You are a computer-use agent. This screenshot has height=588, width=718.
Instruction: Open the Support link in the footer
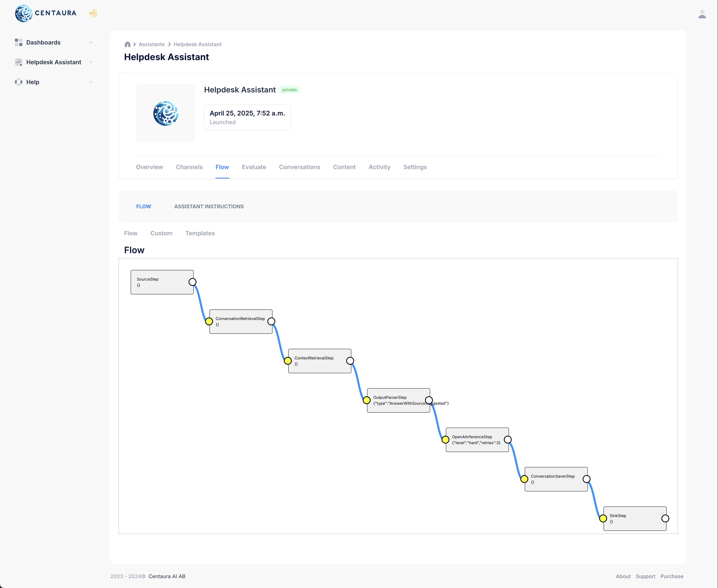pyautogui.click(x=645, y=576)
